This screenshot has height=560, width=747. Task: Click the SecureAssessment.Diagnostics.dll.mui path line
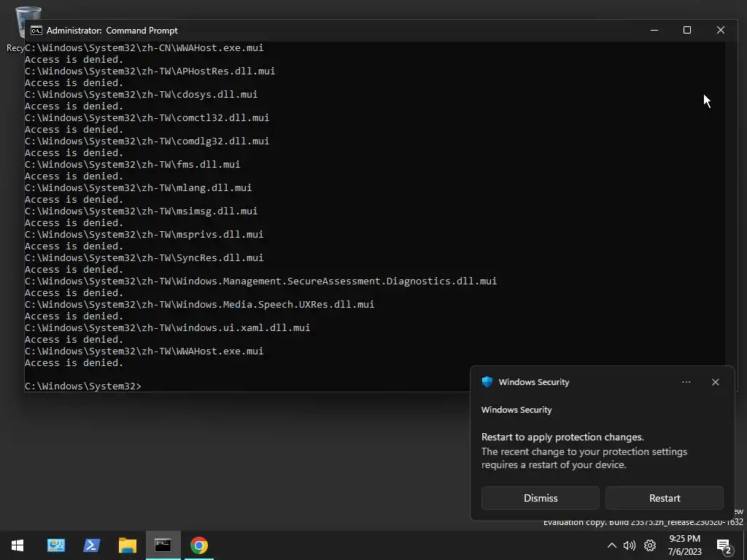(x=260, y=281)
